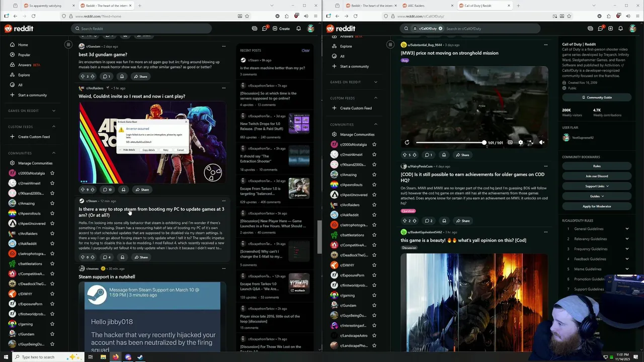Viewport: 644px width, 362px height.
Task: Open notifications bell in left Reddit window
Action: pos(298,29)
